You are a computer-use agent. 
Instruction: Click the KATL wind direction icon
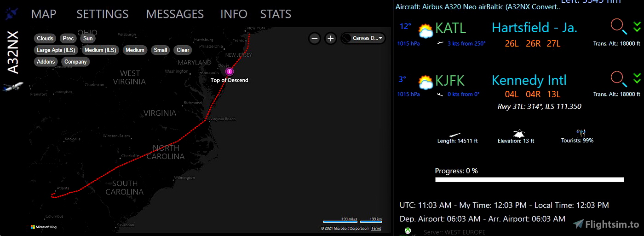(x=440, y=43)
